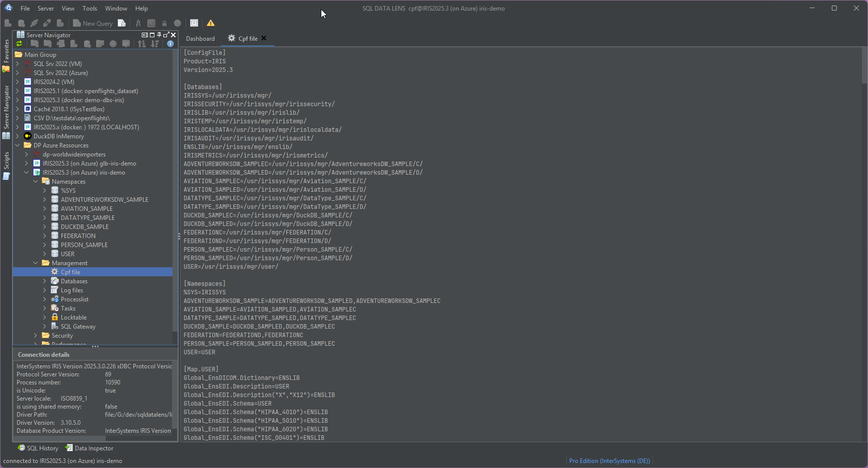
Task: Select the Cpf file tree item
Action: click(x=70, y=272)
